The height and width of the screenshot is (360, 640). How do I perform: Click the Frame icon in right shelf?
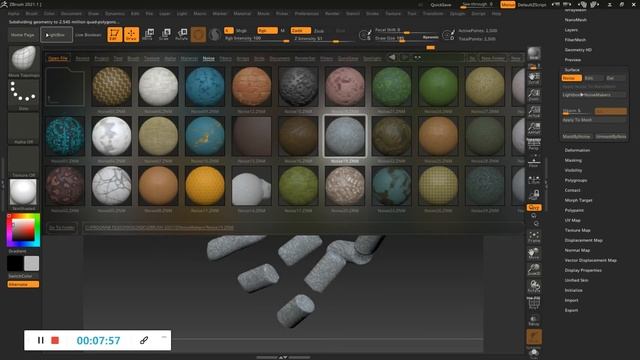pyautogui.click(x=533, y=237)
